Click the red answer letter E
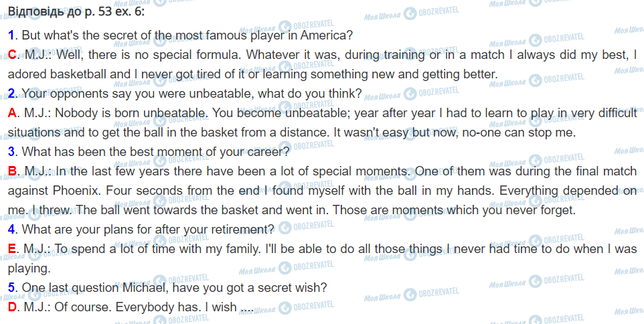 click(x=13, y=249)
